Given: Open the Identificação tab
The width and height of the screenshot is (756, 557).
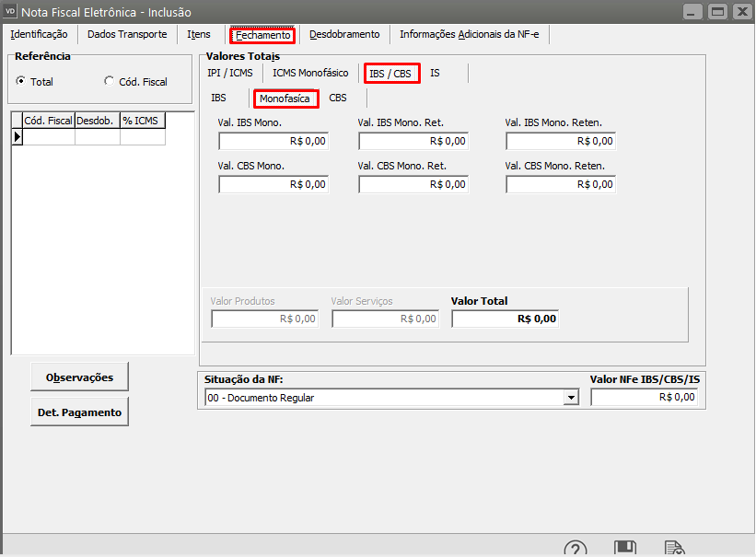Looking at the screenshot, I should (39, 34).
